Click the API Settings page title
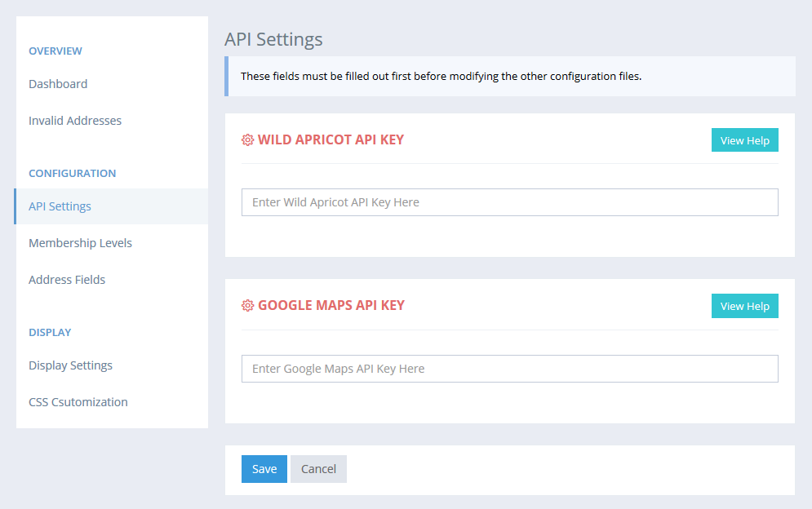This screenshot has height=509, width=812. [x=273, y=39]
